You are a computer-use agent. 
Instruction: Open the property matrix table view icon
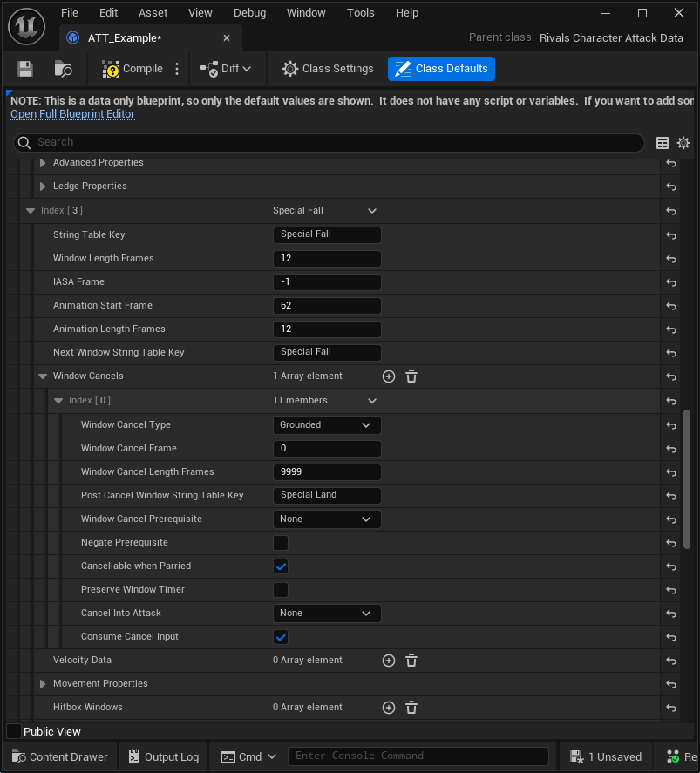coord(663,143)
